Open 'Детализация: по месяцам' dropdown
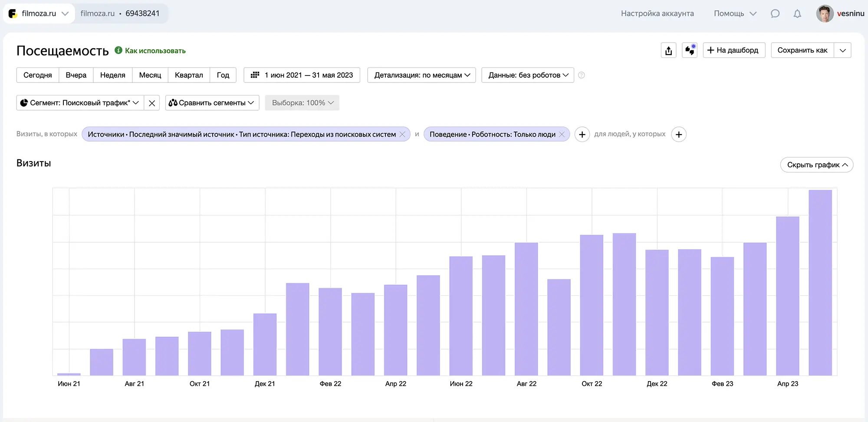Viewport: 868px width, 422px height. pyautogui.click(x=421, y=75)
